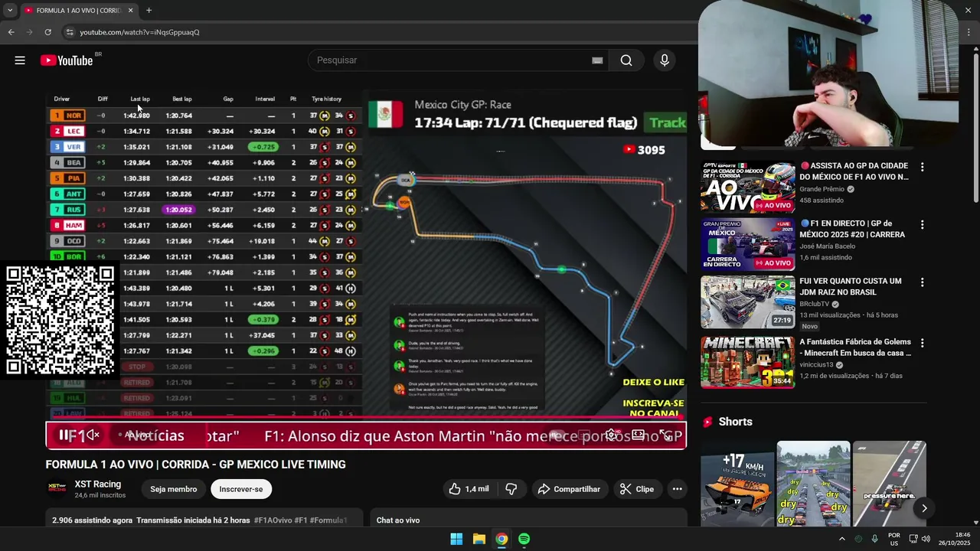
Task: Click the Chrome taskbar icon
Action: 501,539
